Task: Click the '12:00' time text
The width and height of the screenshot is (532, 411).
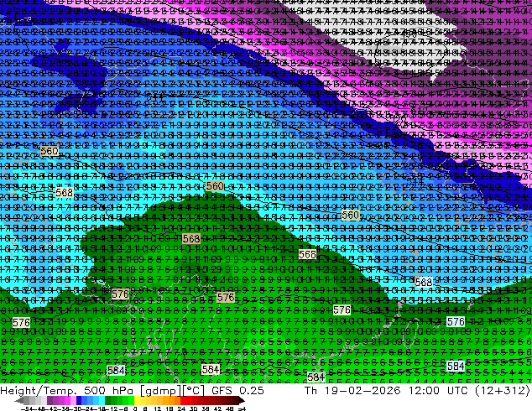Action: pyautogui.click(x=424, y=391)
